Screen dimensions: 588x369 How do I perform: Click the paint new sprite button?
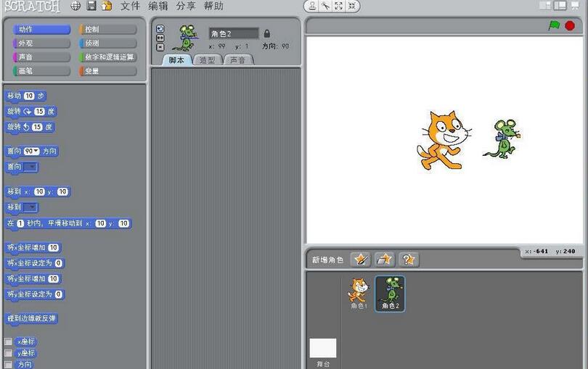360,259
